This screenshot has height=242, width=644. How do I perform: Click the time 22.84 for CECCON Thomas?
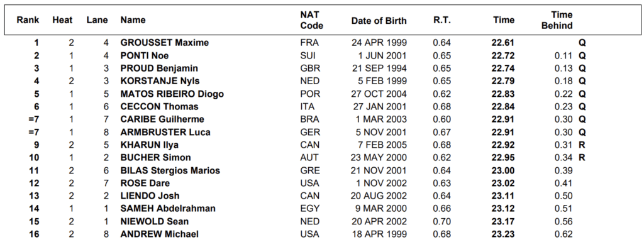coord(502,107)
